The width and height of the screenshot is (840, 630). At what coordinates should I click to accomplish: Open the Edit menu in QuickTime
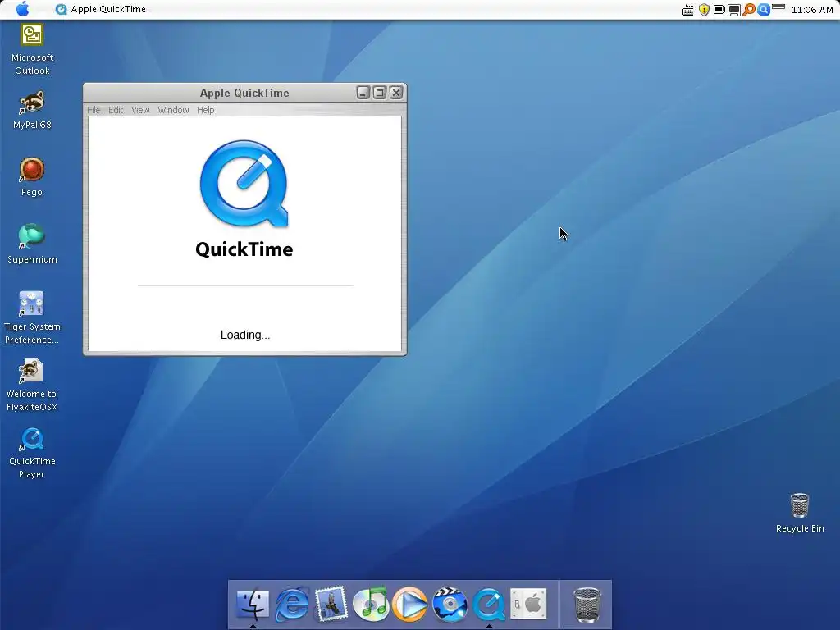[x=116, y=110]
